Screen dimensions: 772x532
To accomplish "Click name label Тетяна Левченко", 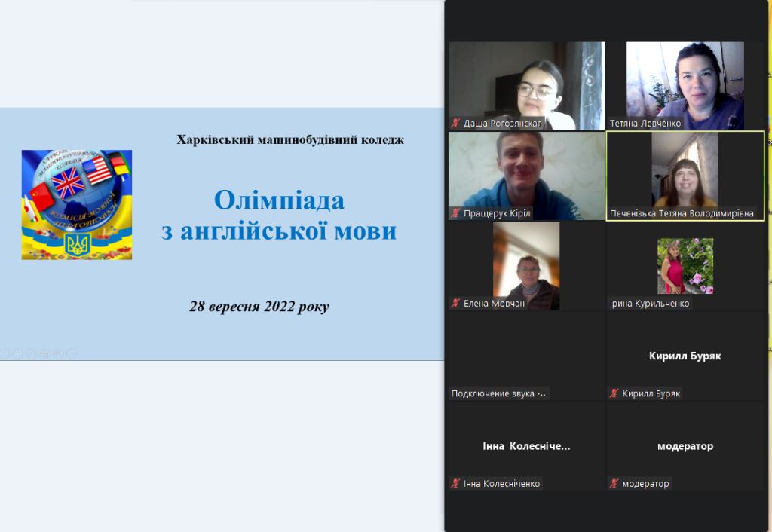I will 645,123.
